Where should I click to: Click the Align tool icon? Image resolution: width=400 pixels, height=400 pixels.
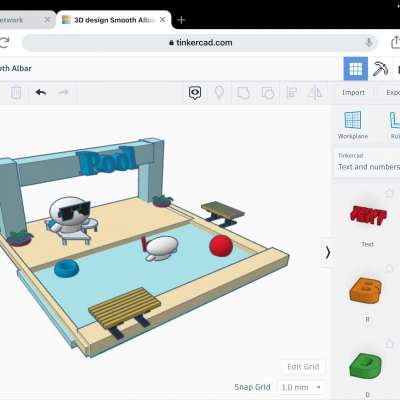pyautogui.click(x=292, y=93)
